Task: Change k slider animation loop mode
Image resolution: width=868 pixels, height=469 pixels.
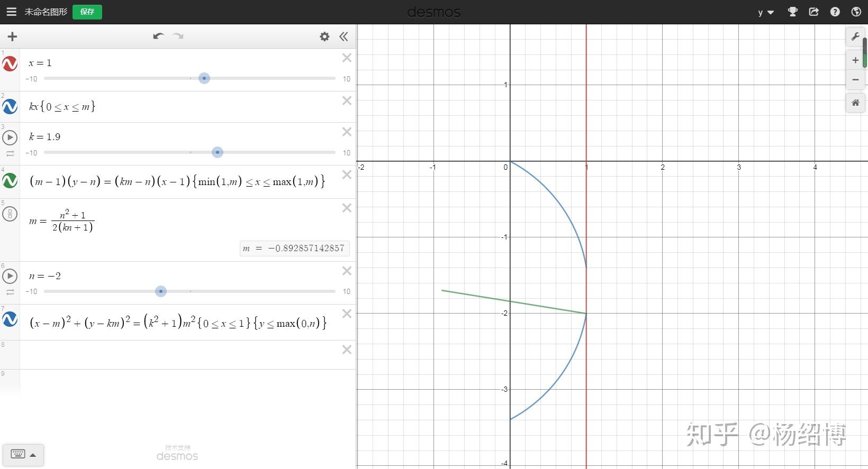Action: (10, 154)
